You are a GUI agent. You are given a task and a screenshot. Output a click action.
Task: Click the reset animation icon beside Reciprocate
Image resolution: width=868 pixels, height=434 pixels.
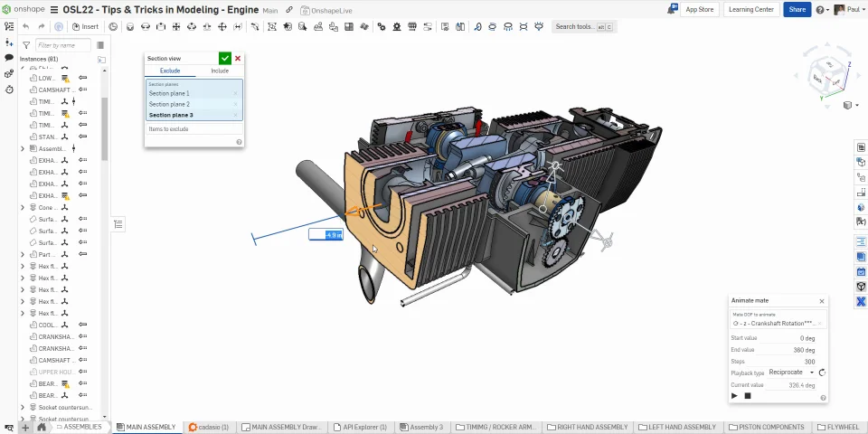coord(822,373)
